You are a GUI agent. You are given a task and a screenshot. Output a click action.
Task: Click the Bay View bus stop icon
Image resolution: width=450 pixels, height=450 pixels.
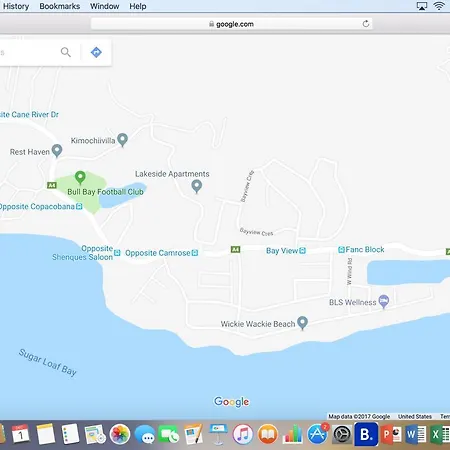[302, 251]
